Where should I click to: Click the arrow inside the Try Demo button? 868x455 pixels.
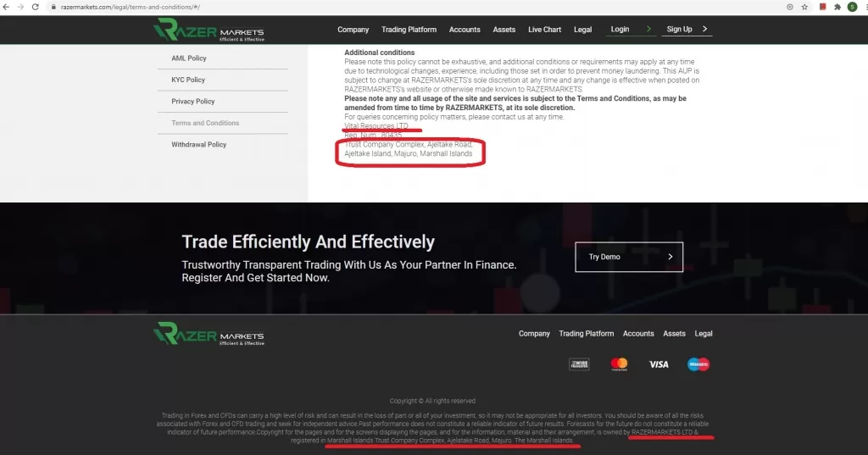670,257
